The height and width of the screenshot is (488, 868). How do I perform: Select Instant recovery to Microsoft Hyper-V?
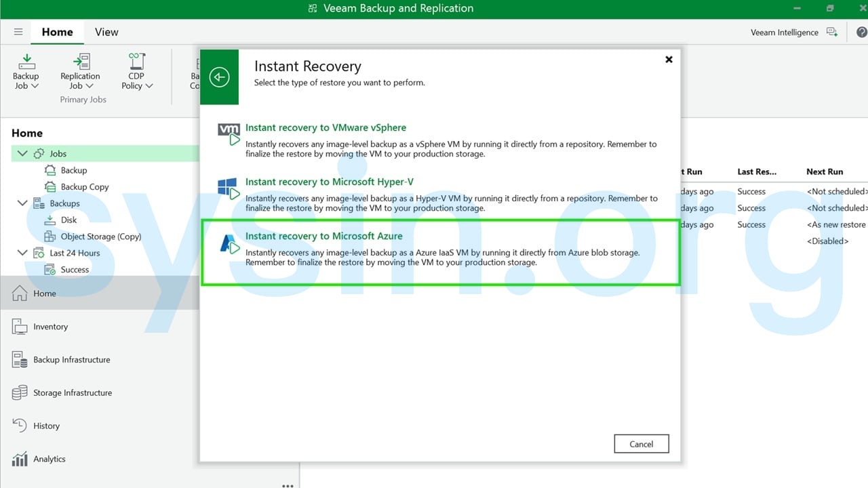tap(330, 182)
